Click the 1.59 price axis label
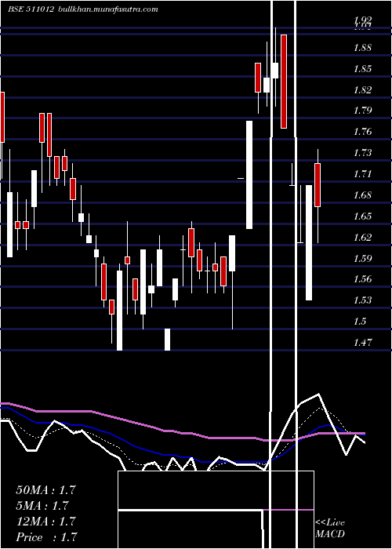 click(362, 258)
